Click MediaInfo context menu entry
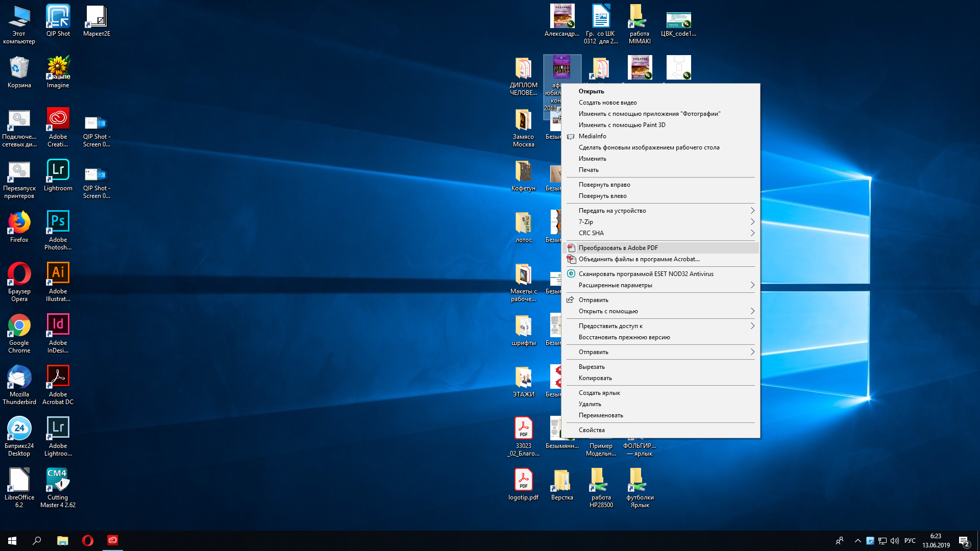The height and width of the screenshot is (551, 980). tap(660, 136)
